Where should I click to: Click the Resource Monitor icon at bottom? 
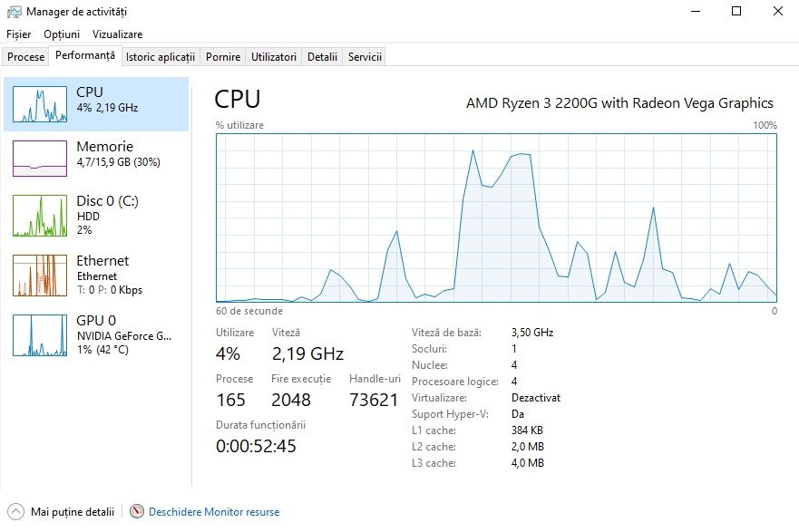point(138,512)
